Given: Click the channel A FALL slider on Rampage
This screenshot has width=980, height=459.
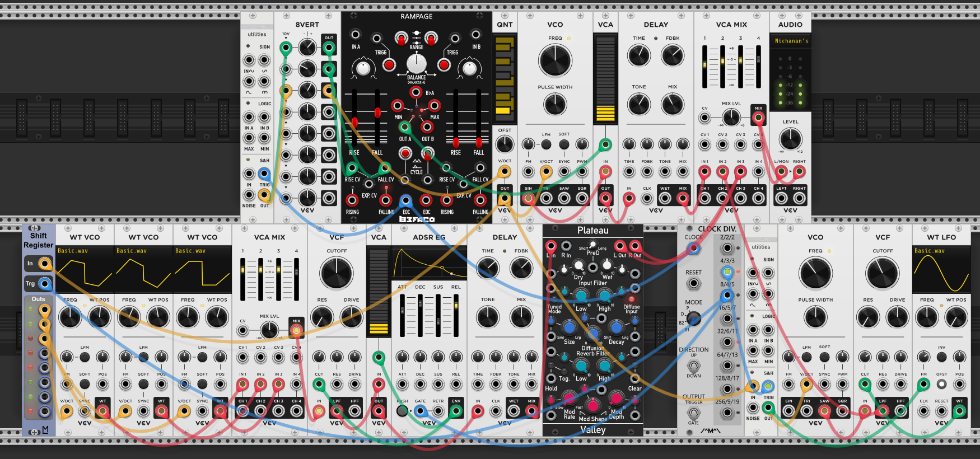Looking at the screenshot, I should [x=377, y=116].
